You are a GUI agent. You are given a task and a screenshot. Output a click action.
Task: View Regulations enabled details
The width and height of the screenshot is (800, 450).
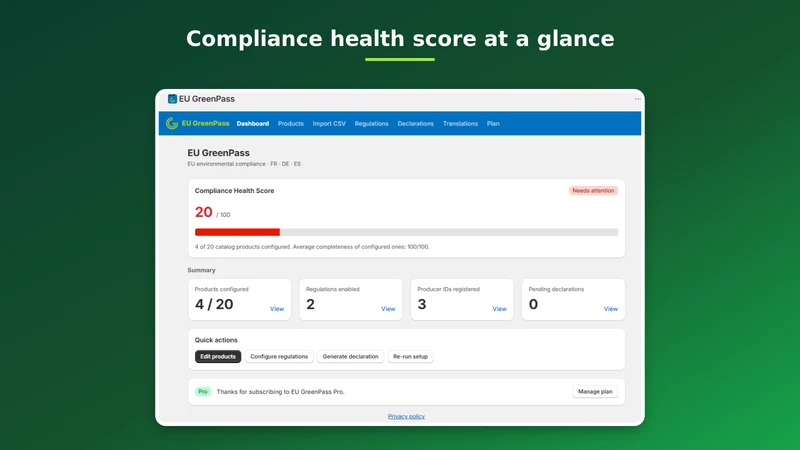pyautogui.click(x=388, y=309)
